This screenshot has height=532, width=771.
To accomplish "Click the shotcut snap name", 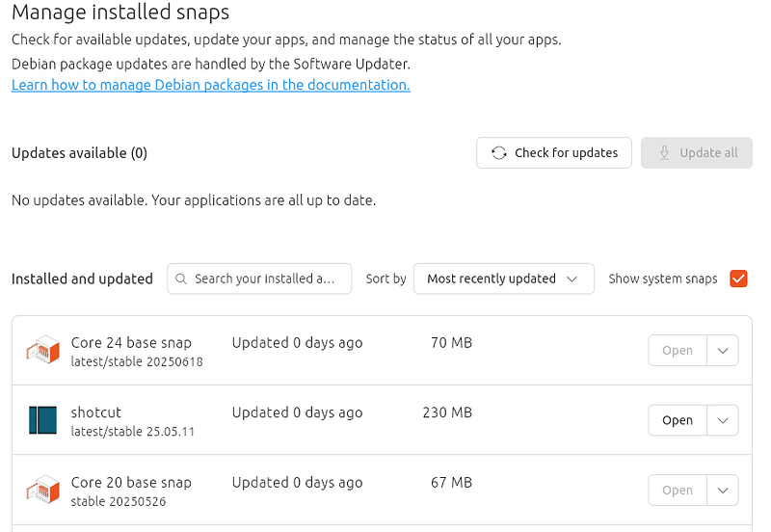I will 96,412.
